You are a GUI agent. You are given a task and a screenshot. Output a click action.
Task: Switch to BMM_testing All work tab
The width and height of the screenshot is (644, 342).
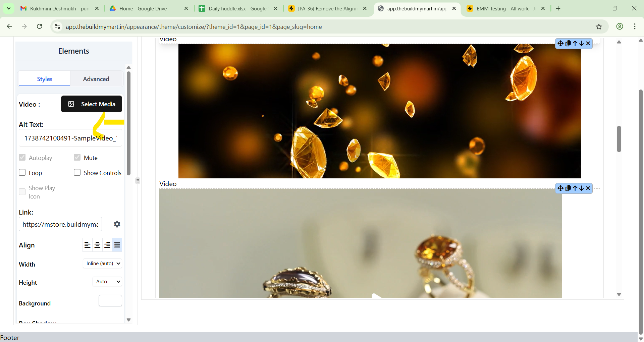[505, 8]
